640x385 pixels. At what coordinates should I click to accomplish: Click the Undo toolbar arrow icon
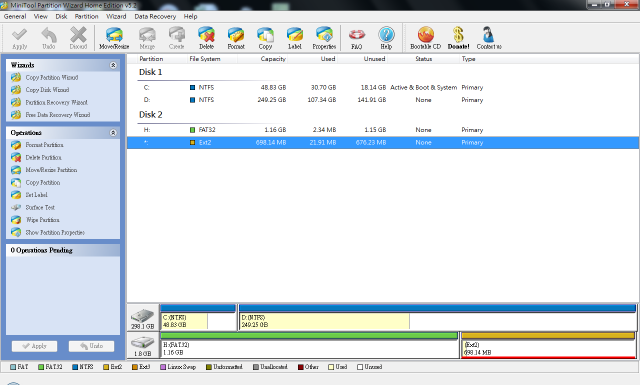49,35
